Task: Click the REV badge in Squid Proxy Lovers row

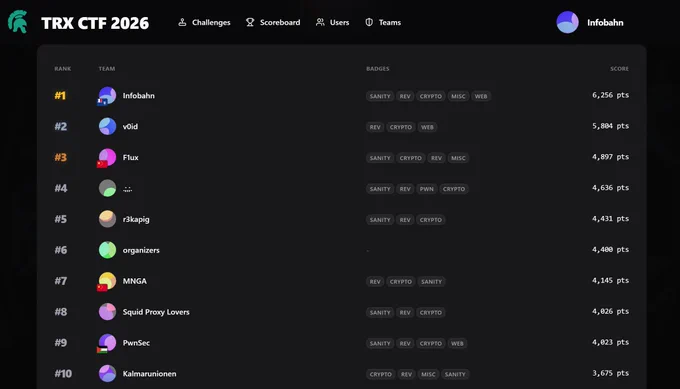Action: pos(405,313)
